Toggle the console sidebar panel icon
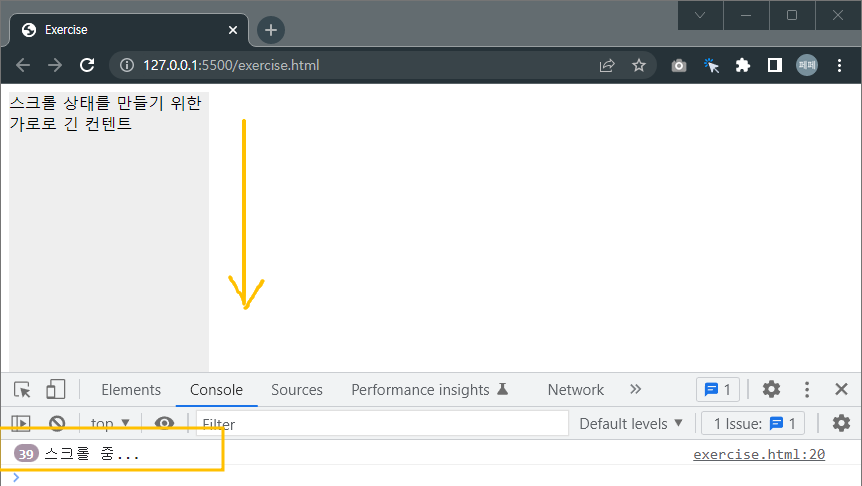Screen dimensions: 862x486 click(21, 423)
